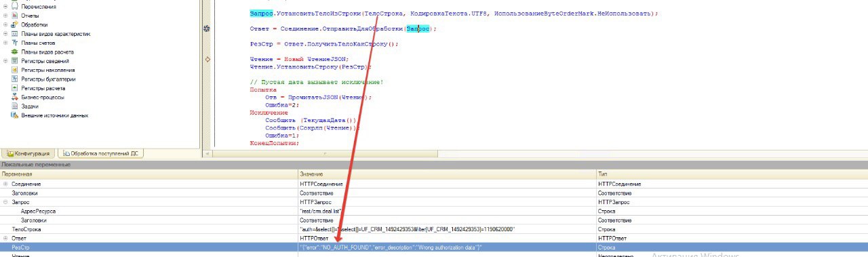
Task: Click the Внешние источники данных icon
Action: pyautogui.click(x=15, y=115)
